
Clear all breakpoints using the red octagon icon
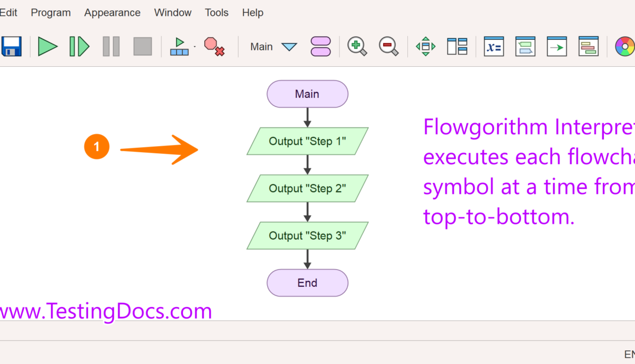coord(215,47)
